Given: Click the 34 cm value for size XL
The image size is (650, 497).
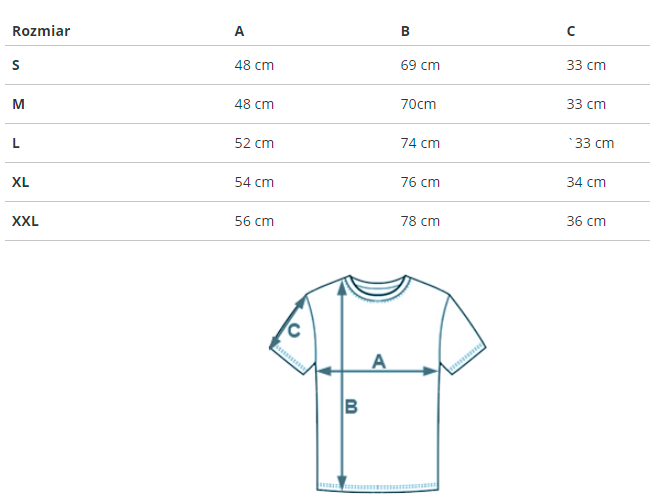Looking at the screenshot, I should (x=586, y=182).
